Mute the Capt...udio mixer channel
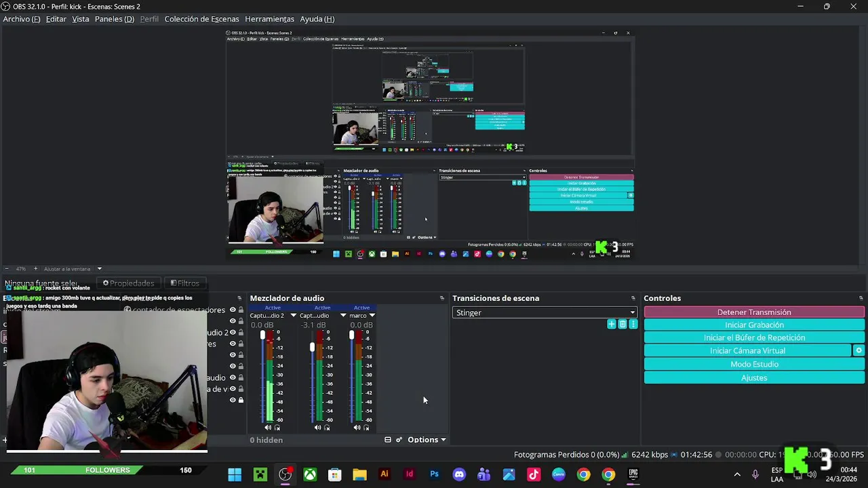This screenshot has height=488, width=868. point(317,428)
